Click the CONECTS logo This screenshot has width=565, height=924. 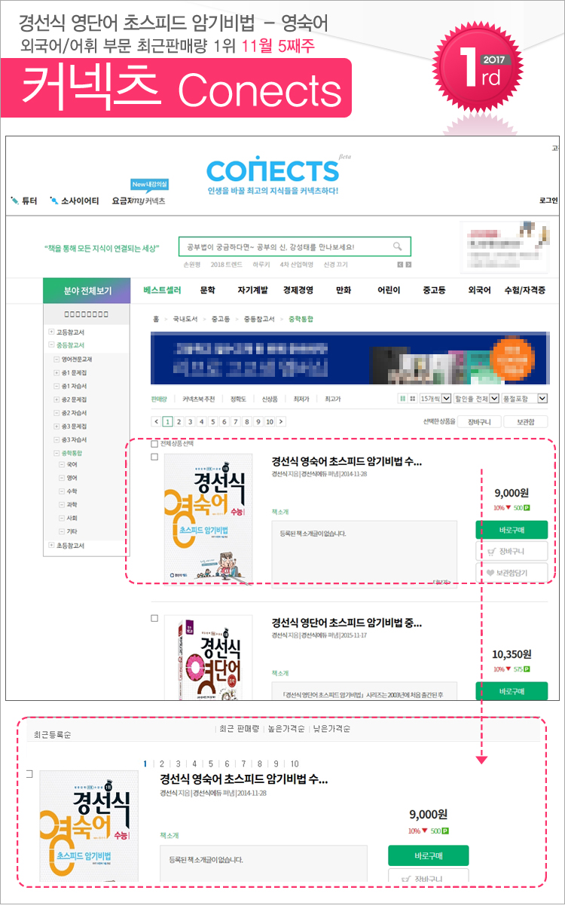[x=273, y=169]
